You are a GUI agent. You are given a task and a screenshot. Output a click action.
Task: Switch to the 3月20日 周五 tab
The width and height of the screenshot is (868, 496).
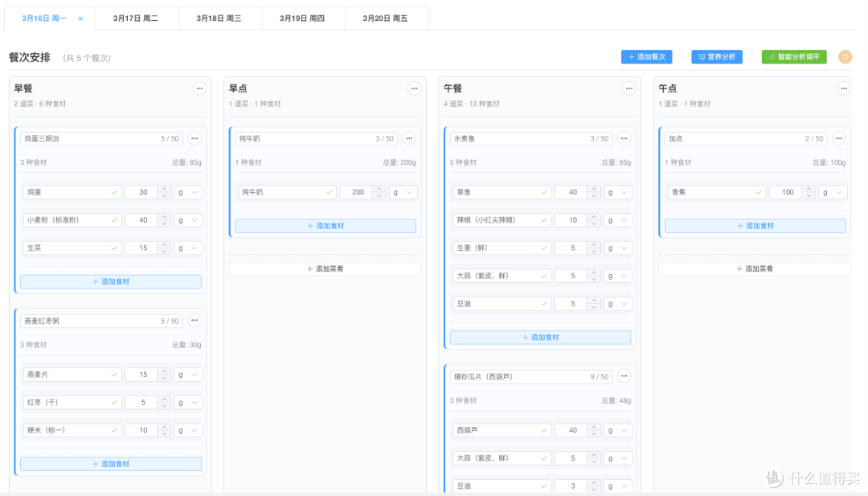pos(385,18)
